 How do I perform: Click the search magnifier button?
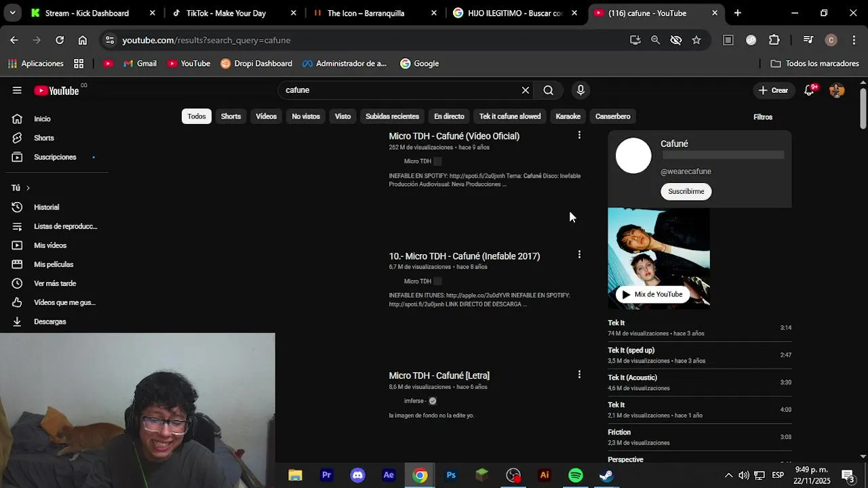548,90
